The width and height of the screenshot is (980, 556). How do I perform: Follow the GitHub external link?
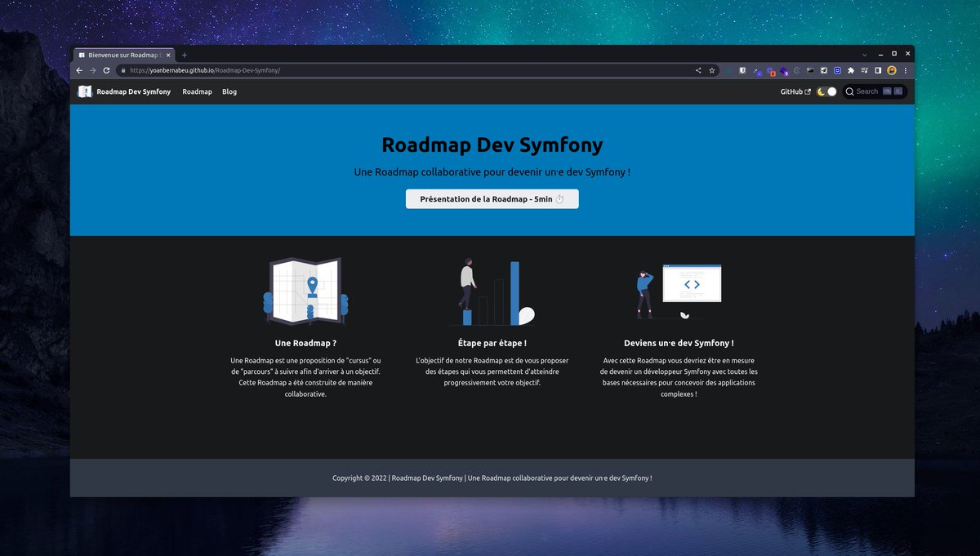pyautogui.click(x=792, y=91)
